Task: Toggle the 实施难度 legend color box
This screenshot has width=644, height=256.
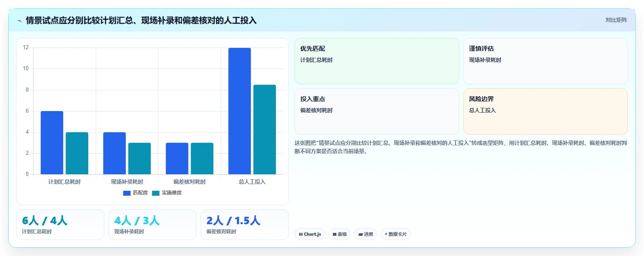Action: (156, 193)
